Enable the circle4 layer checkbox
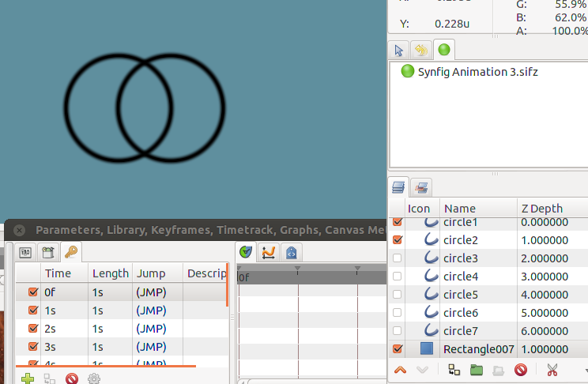 (397, 277)
